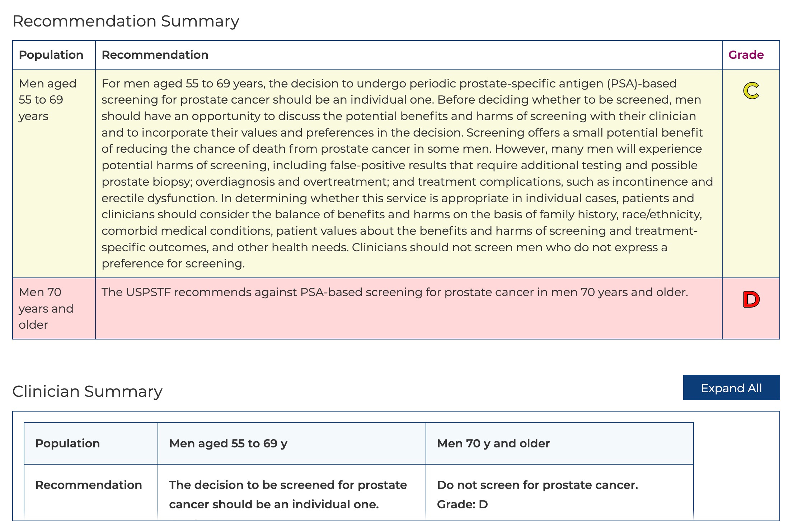Click 'Men 70 y and older' column header

pos(493,443)
